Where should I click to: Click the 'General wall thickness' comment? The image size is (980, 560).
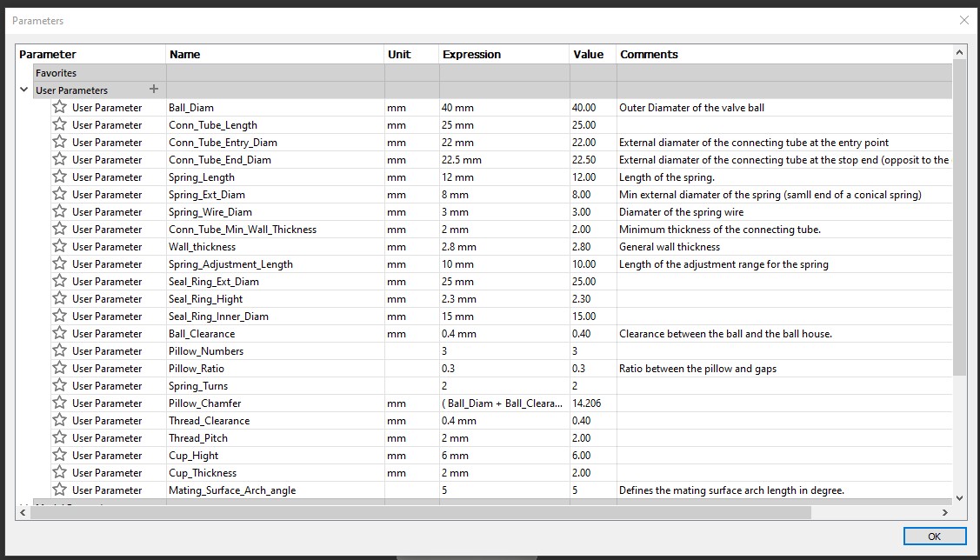670,247
